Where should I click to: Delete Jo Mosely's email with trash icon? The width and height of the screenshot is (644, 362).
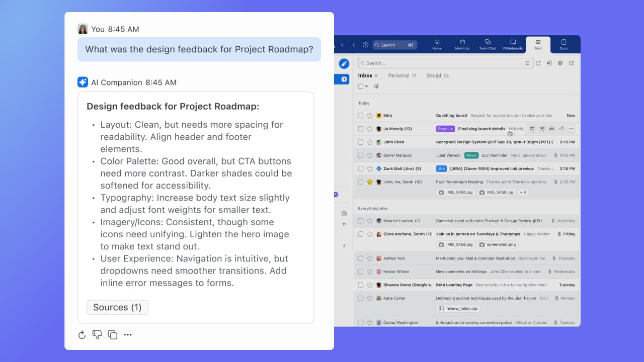pos(532,129)
